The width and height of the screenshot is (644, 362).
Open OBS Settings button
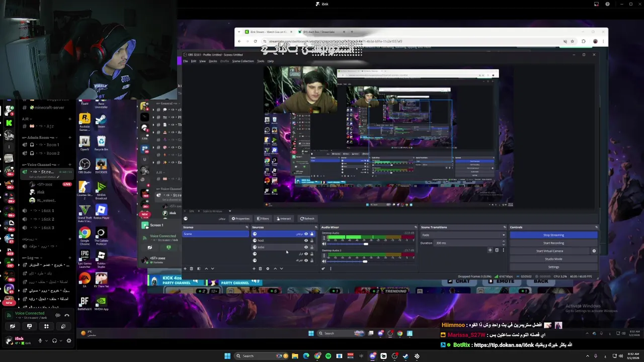point(553,267)
